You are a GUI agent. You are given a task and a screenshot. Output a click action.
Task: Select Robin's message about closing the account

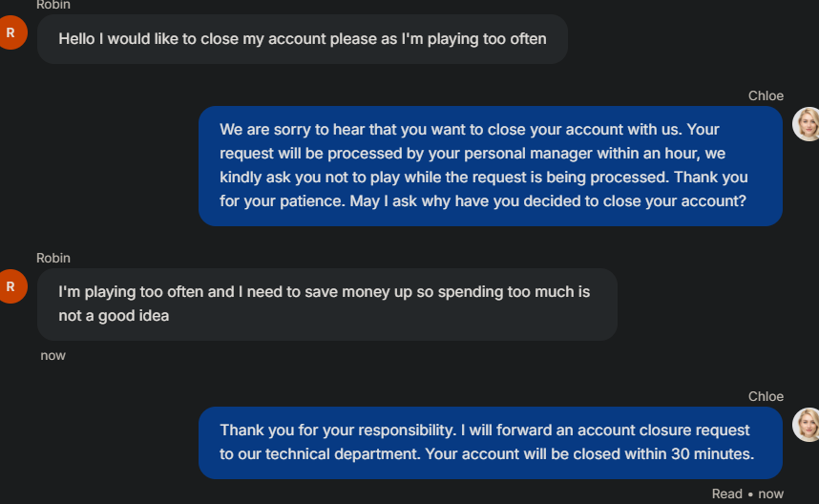coord(302,39)
